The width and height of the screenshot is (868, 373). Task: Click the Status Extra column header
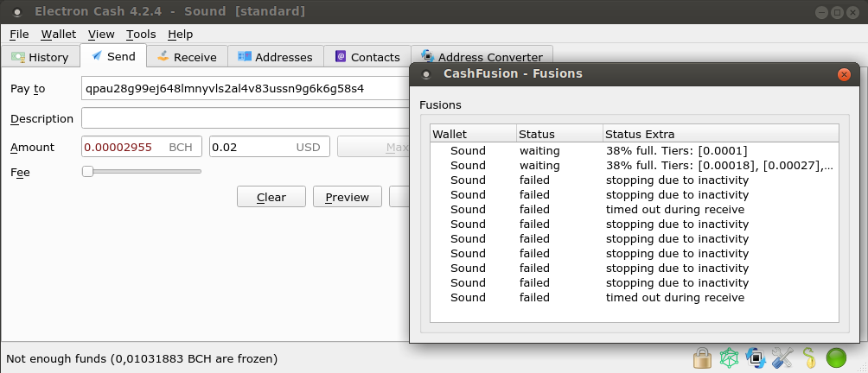pyautogui.click(x=721, y=134)
